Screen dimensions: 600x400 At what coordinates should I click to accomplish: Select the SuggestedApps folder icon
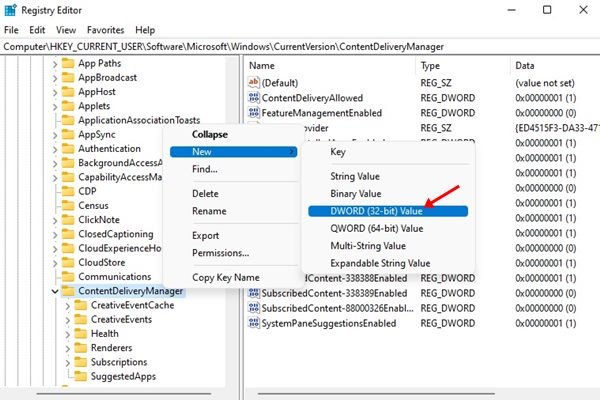click(81, 376)
